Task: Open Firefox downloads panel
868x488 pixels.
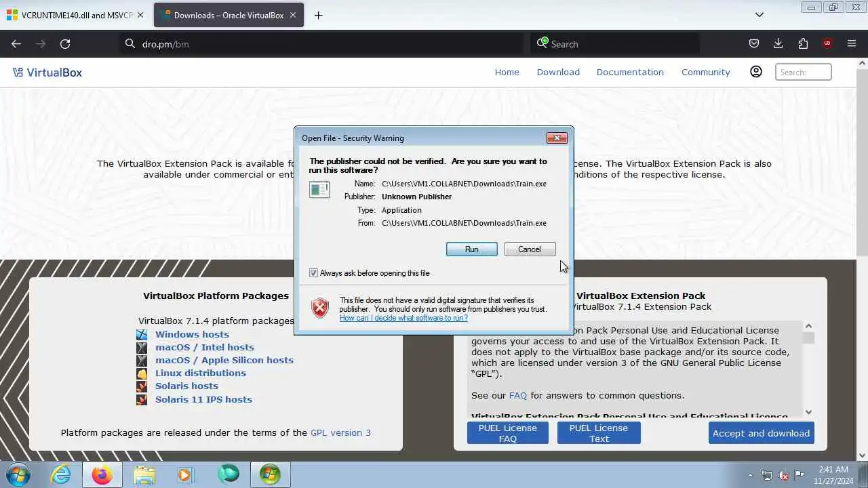Action: (778, 43)
